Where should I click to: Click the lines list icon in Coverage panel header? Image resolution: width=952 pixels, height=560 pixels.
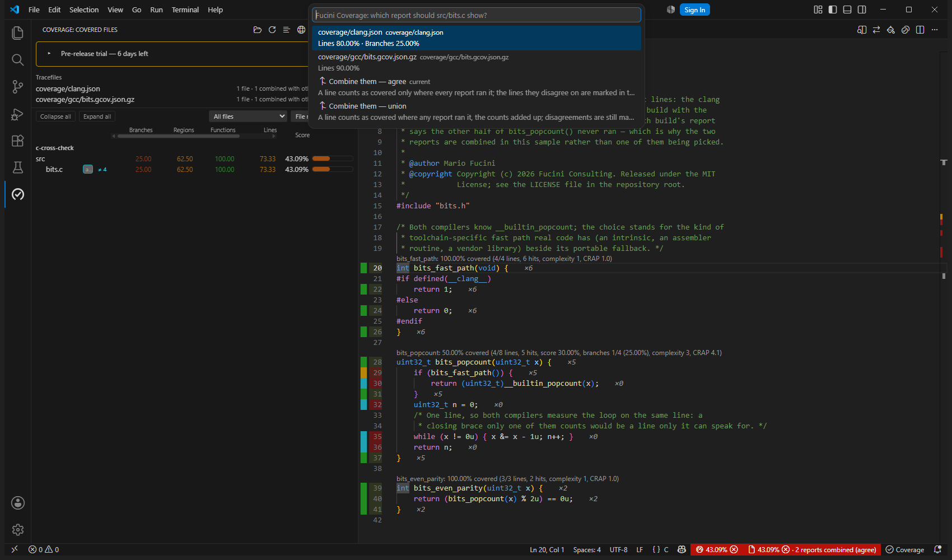pos(287,30)
